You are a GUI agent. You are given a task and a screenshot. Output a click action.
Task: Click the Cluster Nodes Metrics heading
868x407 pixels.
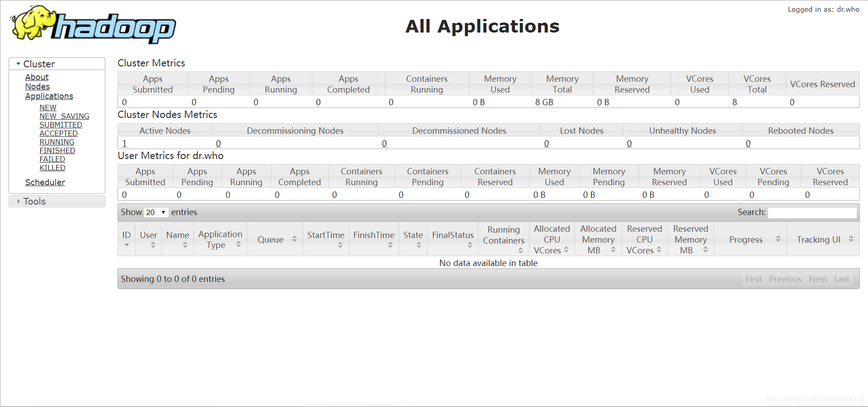tap(167, 115)
